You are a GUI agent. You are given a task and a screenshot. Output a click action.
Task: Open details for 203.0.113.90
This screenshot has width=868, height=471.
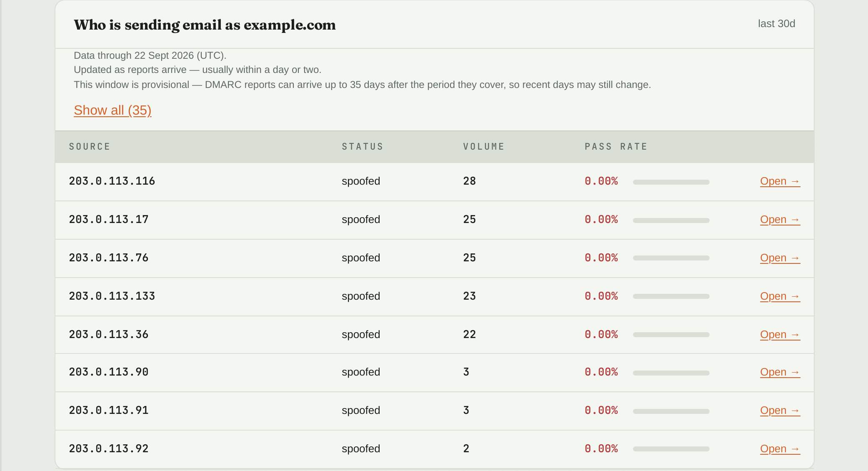(x=780, y=372)
